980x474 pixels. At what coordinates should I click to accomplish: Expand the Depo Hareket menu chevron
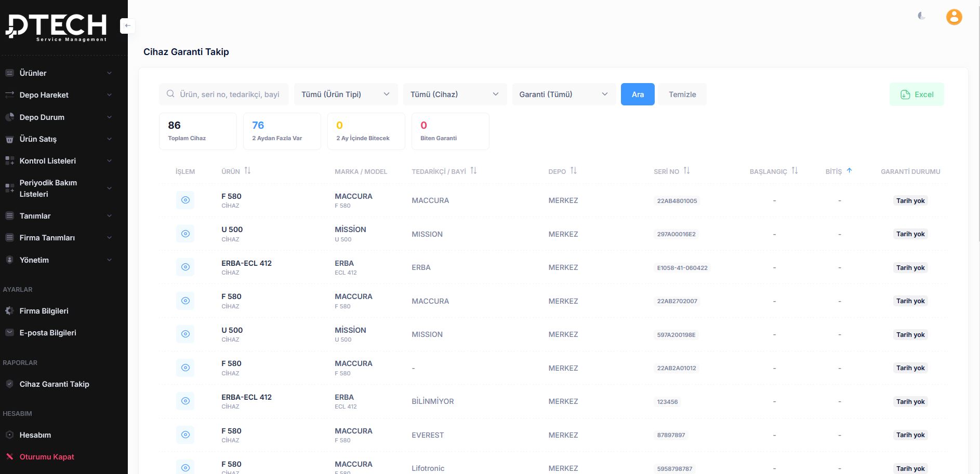coord(109,95)
